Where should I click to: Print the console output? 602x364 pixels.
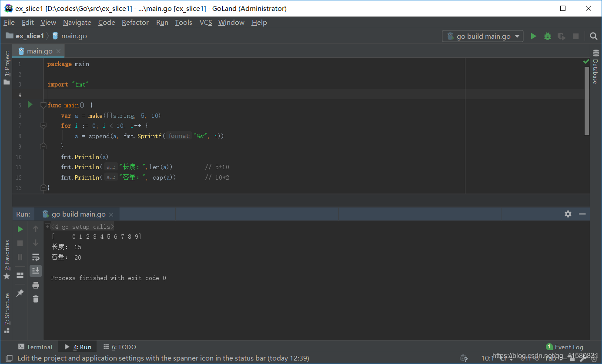pyautogui.click(x=36, y=285)
